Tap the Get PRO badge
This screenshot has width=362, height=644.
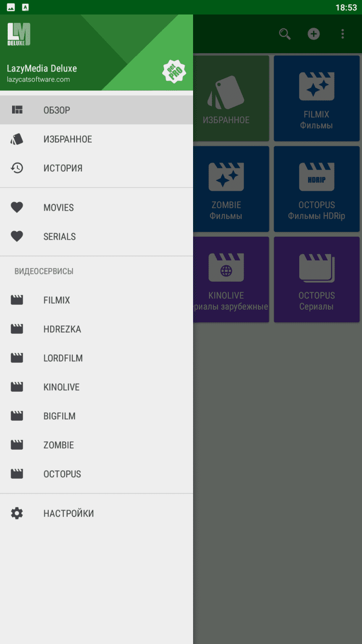[174, 72]
